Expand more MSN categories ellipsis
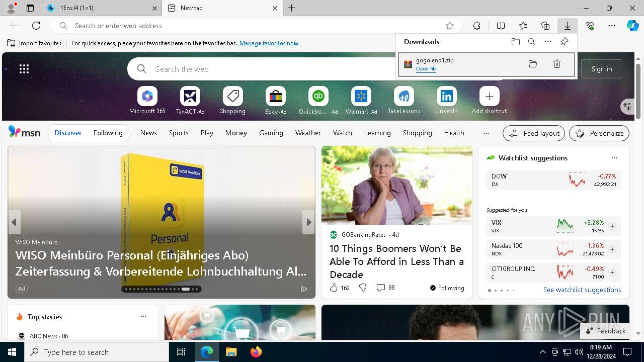This screenshot has width=644, height=362. click(486, 133)
